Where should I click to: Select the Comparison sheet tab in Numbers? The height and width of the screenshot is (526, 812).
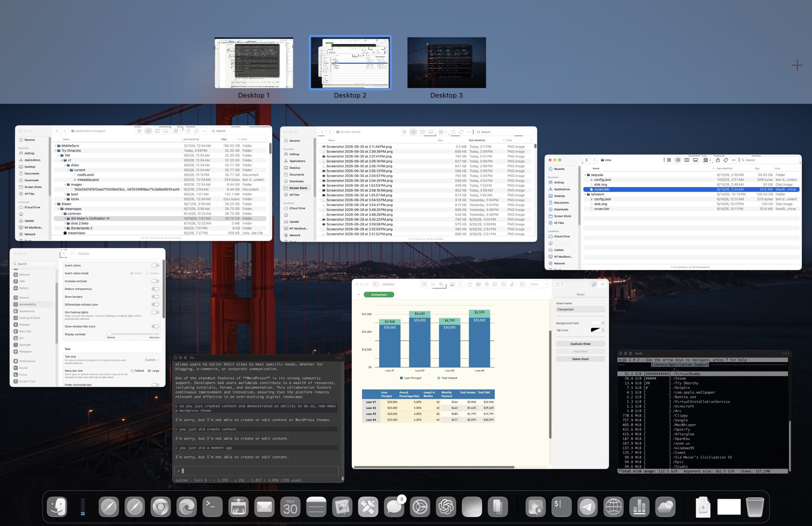tap(379, 294)
